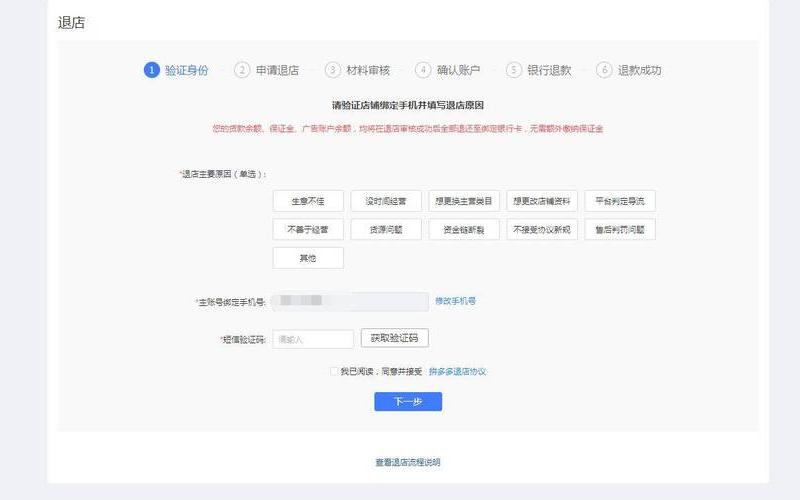The width and height of the screenshot is (800, 500).
Task: Click the 申请退店 step label
Action: click(278, 70)
